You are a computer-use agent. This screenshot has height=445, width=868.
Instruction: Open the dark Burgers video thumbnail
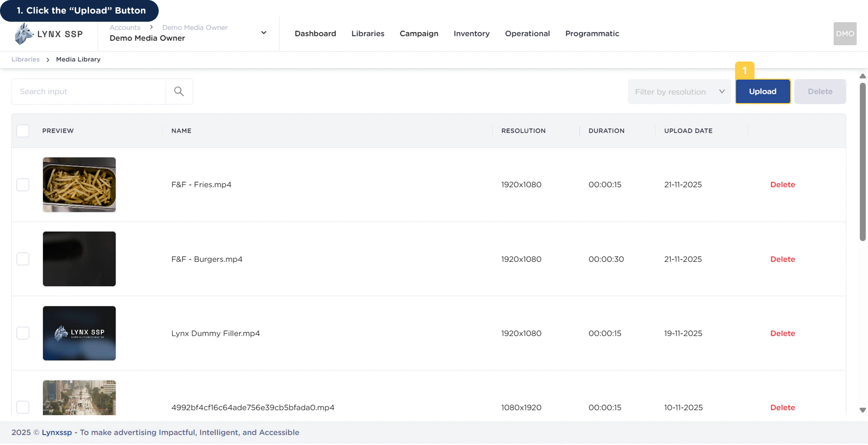[79, 259]
